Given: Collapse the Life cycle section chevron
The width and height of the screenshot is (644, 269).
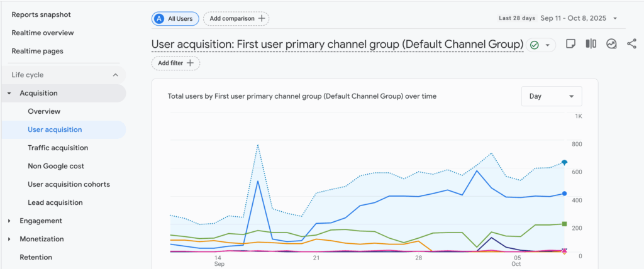Looking at the screenshot, I should tap(115, 75).
